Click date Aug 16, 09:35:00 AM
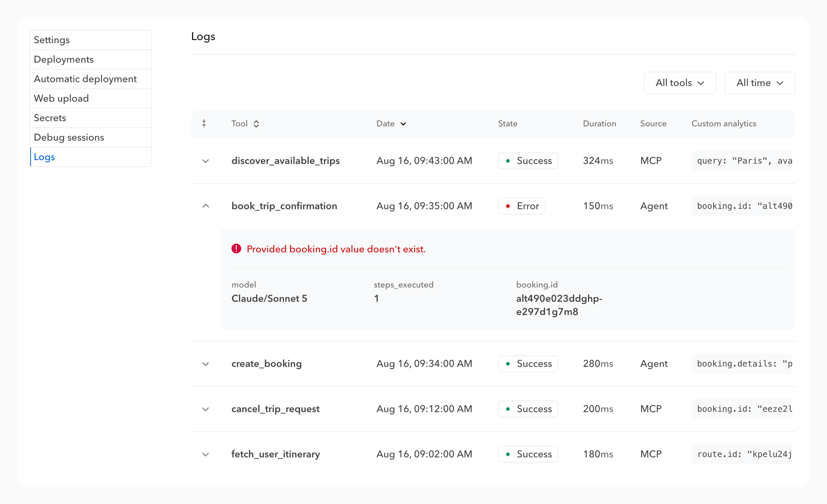Screen dimensions: 827x504 pos(424,206)
